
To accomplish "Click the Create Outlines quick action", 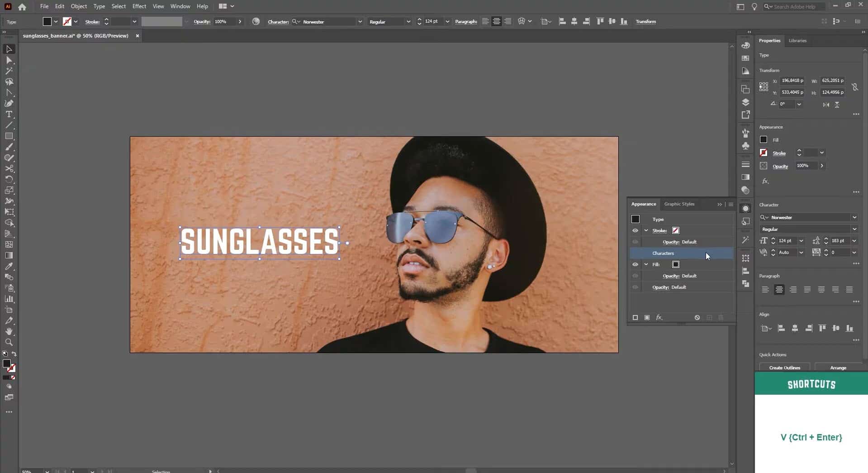I will click(x=784, y=367).
